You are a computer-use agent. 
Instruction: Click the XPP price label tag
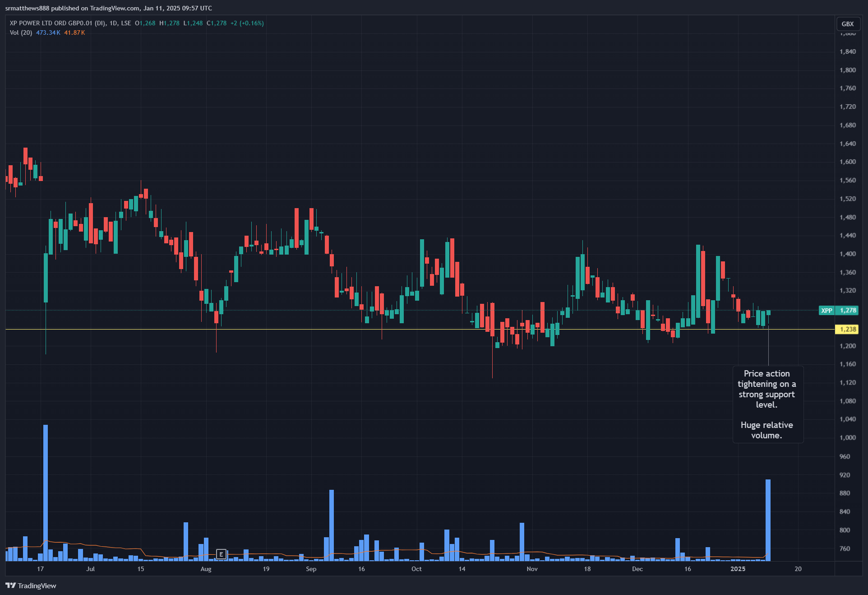click(826, 311)
